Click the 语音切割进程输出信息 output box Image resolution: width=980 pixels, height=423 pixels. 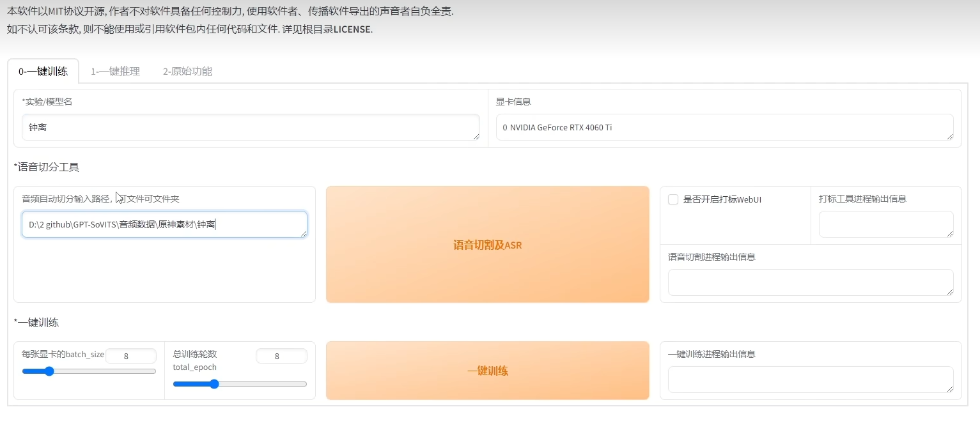coord(810,282)
